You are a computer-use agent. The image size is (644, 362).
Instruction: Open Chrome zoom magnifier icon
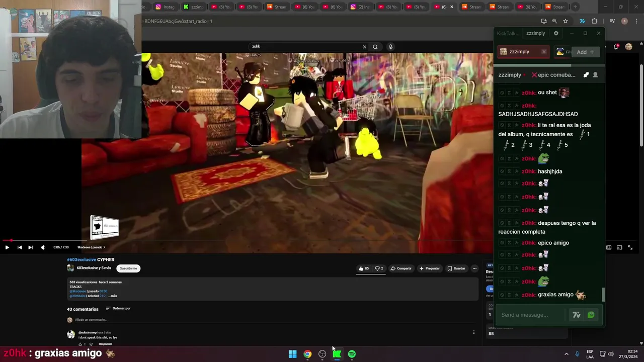pyautogui.click(x=554, y=21)
